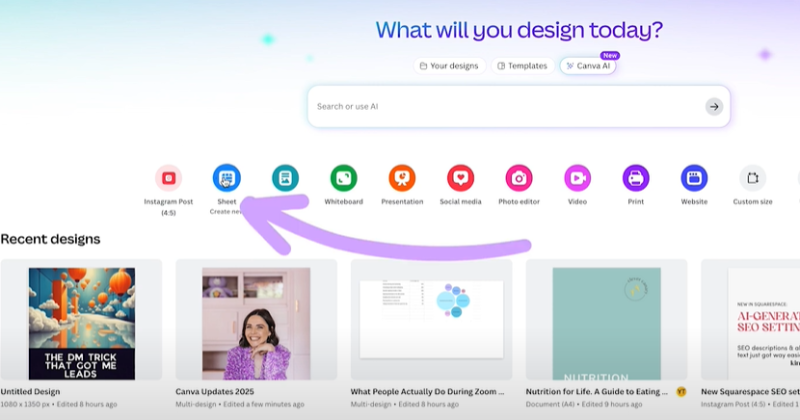Select the teal Docs icon beside Sheet
The width and height of the screenshot is (800, 420).
point(285,178)
